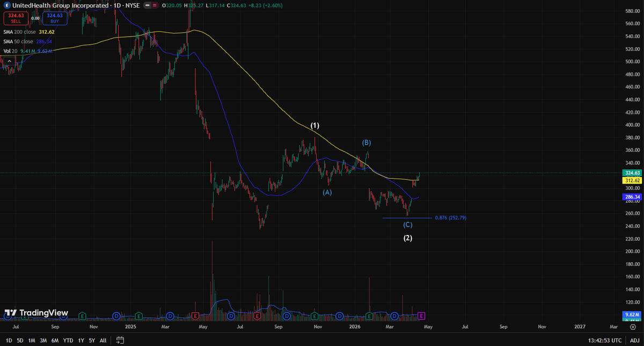Viewport: 644px width, 346px height.
Task: Click the dividend D marker near March 2025
Action: point(171,315)
